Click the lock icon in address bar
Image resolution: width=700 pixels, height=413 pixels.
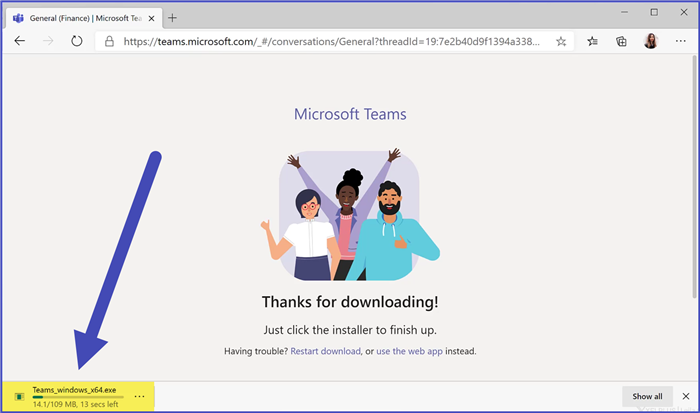[110, 42]
